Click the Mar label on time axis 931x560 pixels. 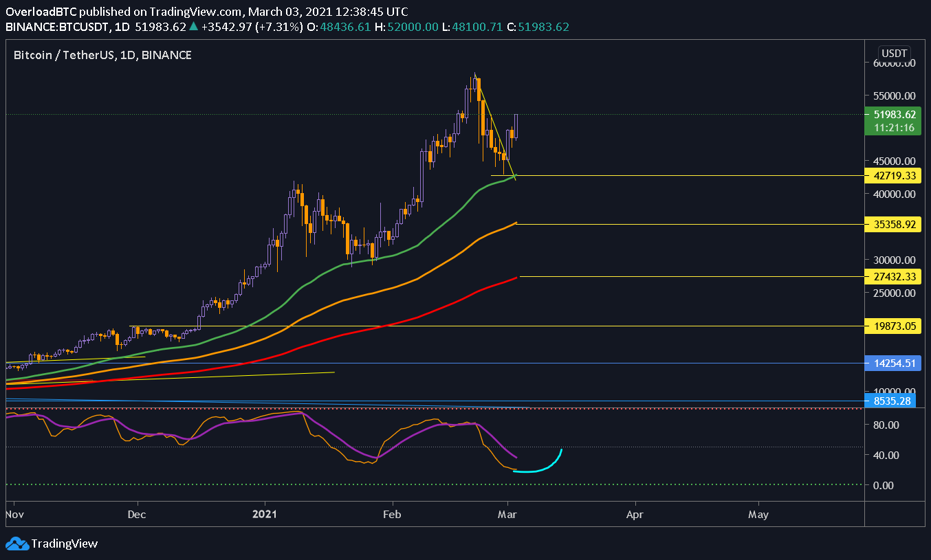[x=507, y=513]
